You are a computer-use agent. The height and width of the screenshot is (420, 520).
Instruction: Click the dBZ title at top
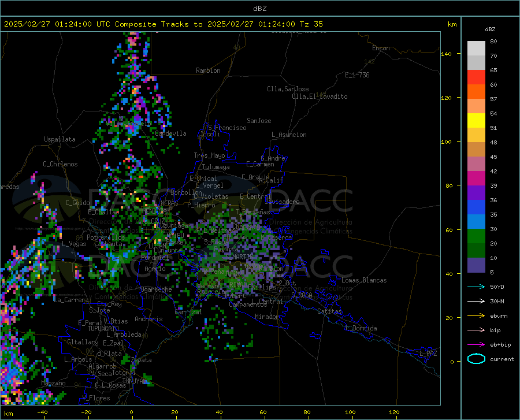[259, 9]
